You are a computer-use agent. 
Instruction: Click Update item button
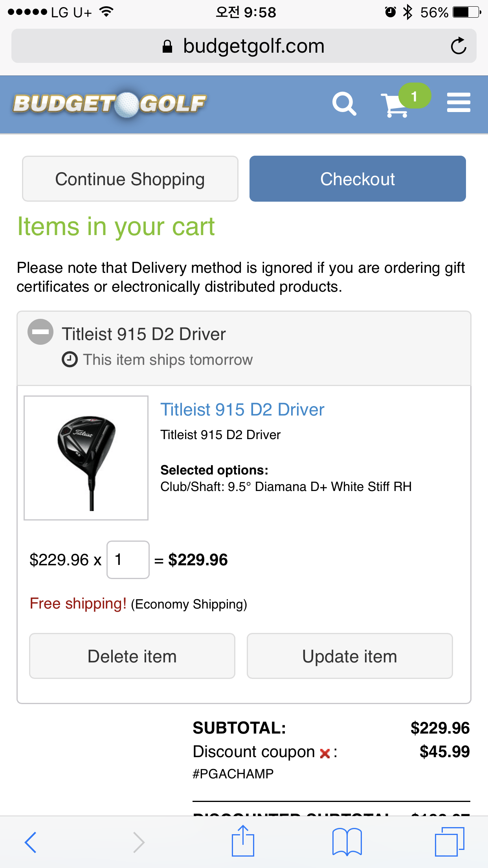click(350, 656)
